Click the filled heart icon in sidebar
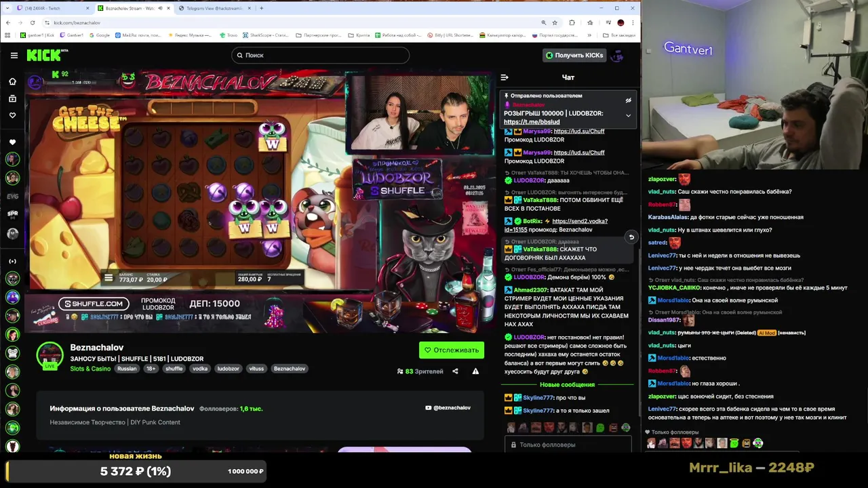 [12, 142]
